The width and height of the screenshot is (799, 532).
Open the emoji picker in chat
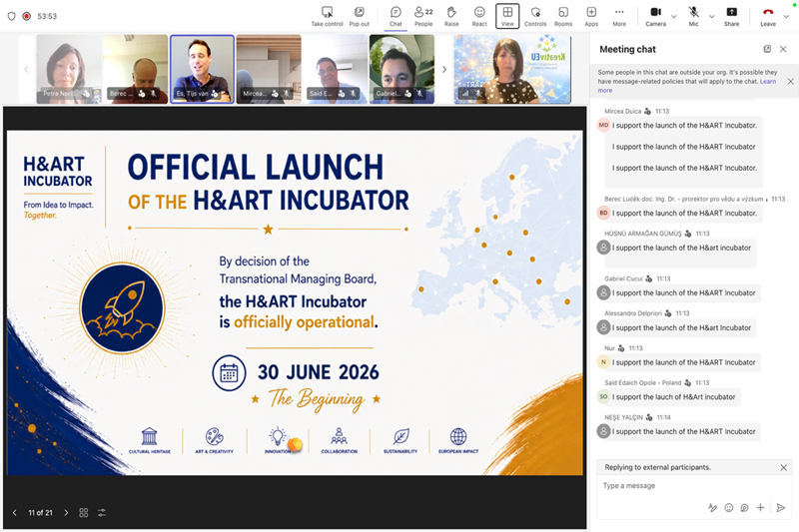[x=729, y=508]
